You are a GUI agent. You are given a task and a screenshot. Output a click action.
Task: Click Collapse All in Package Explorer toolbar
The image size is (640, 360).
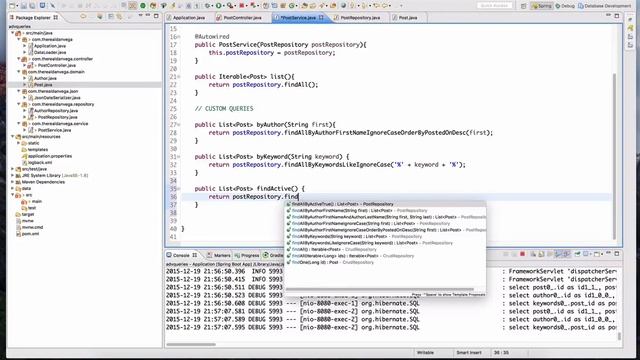(111, 17)
